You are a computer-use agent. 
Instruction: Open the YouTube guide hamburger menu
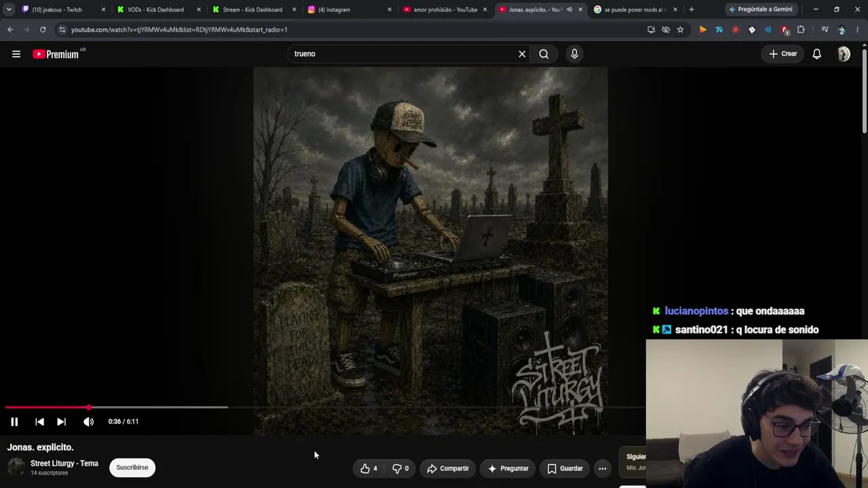click(x=16, y=54)
